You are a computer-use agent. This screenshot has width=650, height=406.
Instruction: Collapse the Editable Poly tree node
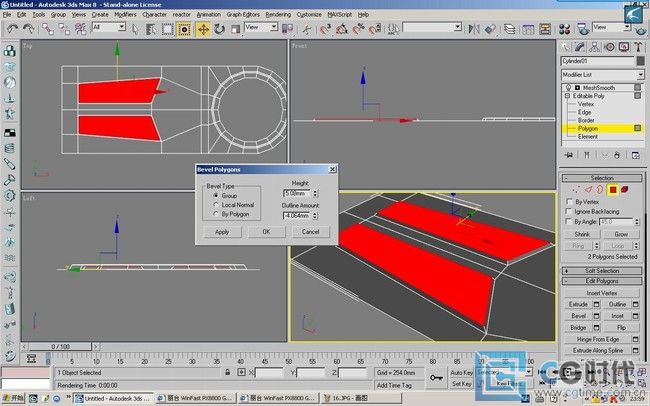(x=567, y=96)
